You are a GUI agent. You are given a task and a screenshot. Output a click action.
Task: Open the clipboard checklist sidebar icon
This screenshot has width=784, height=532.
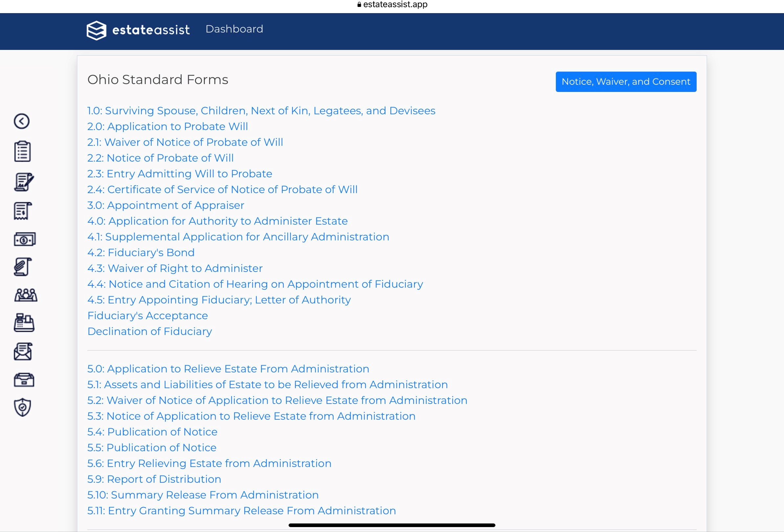tap(23, 151)
